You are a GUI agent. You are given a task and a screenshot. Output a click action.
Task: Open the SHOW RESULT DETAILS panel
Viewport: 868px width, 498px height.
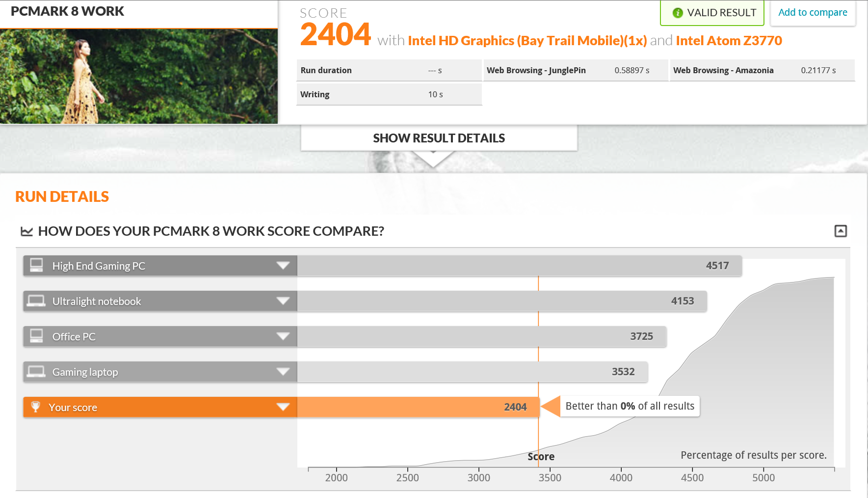coord(439,138)
